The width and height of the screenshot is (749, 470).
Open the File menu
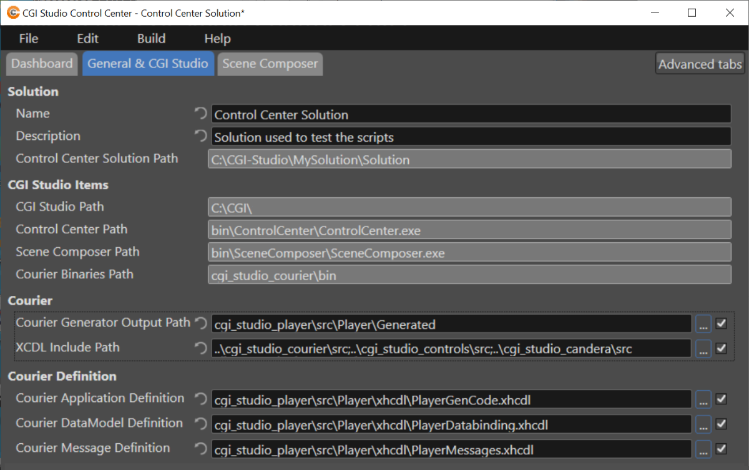click(29, 38)
